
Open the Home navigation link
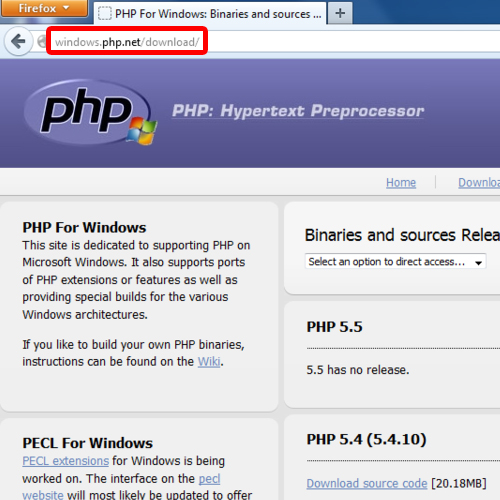point(401,183)
